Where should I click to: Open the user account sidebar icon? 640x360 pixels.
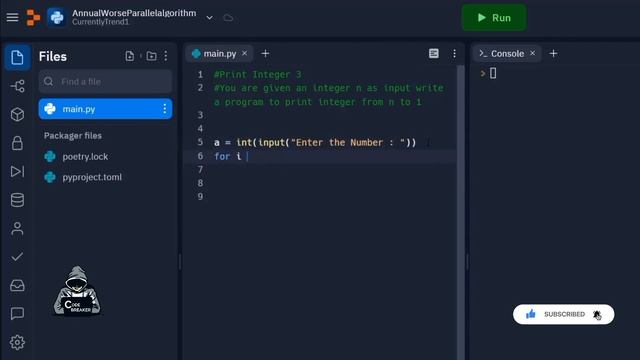pos(17,228)
